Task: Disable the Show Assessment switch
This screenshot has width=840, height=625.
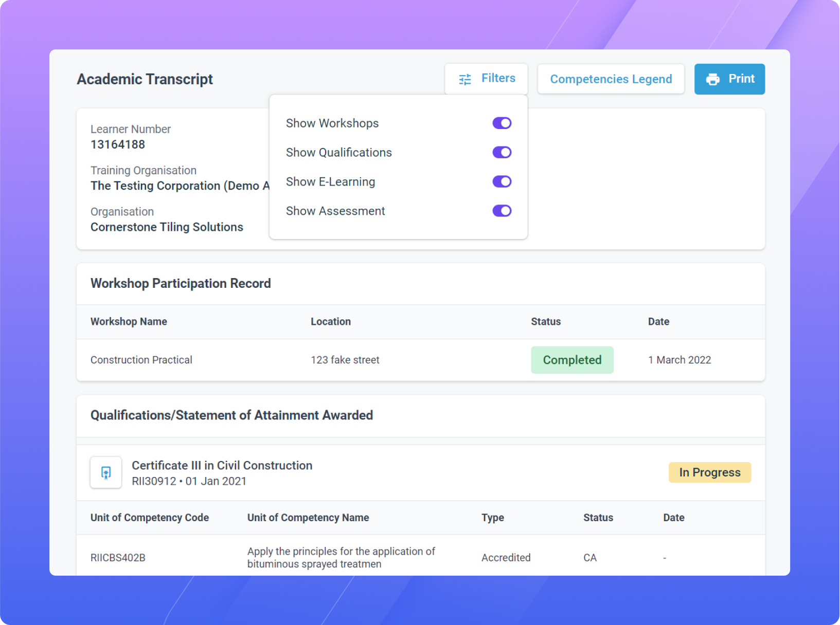Action: [502, 211]
